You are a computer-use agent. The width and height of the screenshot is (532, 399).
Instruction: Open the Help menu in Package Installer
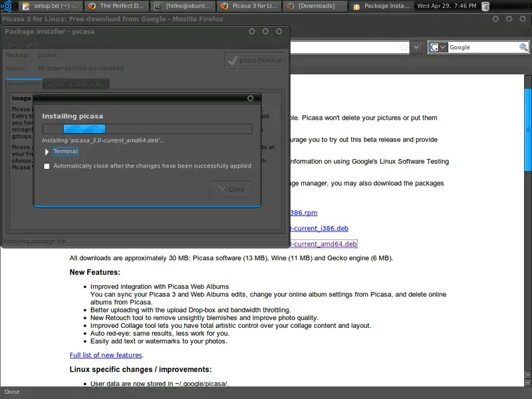tap(31, 44)
